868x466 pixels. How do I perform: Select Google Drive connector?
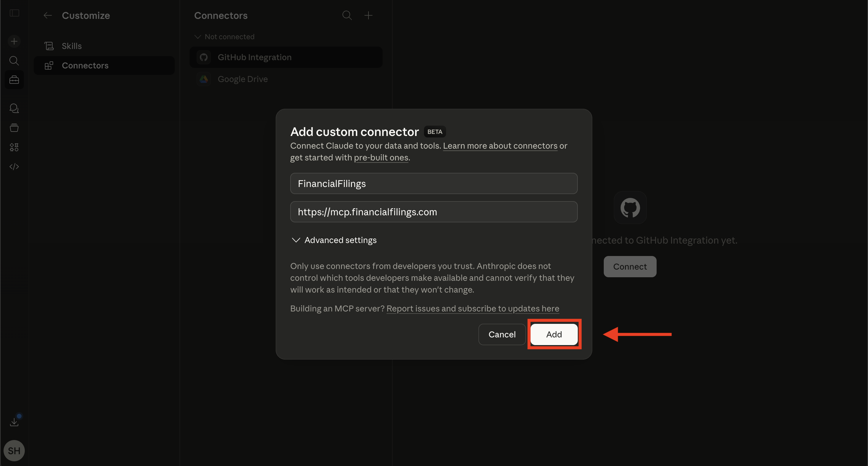[286, 79]
